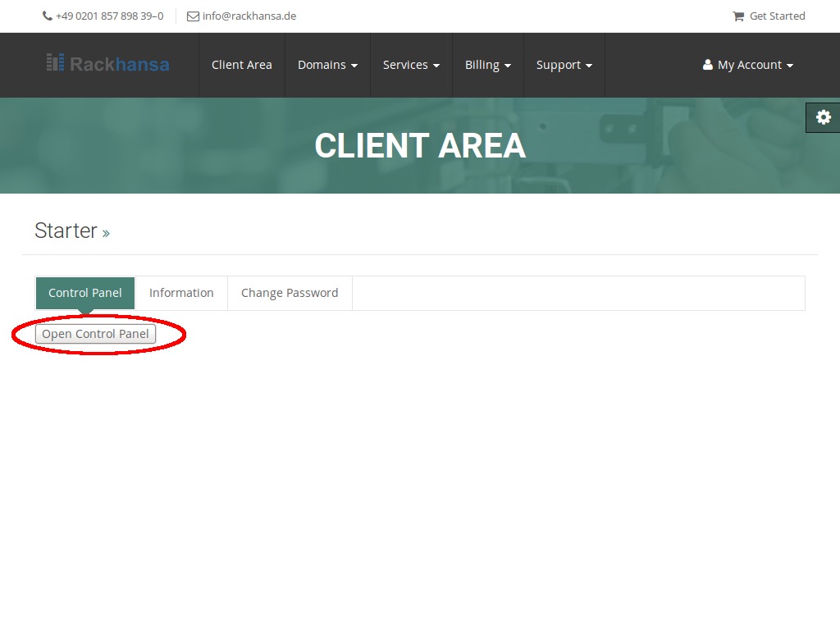This screenshot has width=840, height=630.
Task: Click the My Account user icon
Action: click(708, 65)
